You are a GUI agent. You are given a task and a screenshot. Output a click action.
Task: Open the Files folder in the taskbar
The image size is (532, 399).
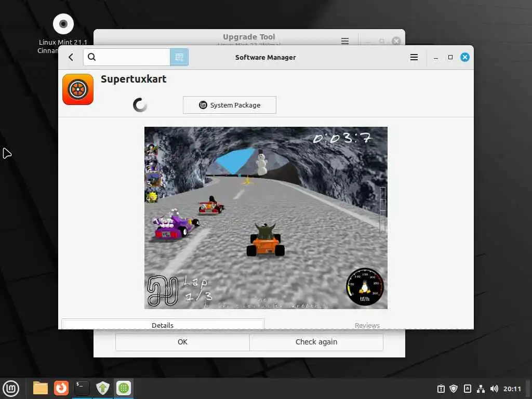coord(41,388)
